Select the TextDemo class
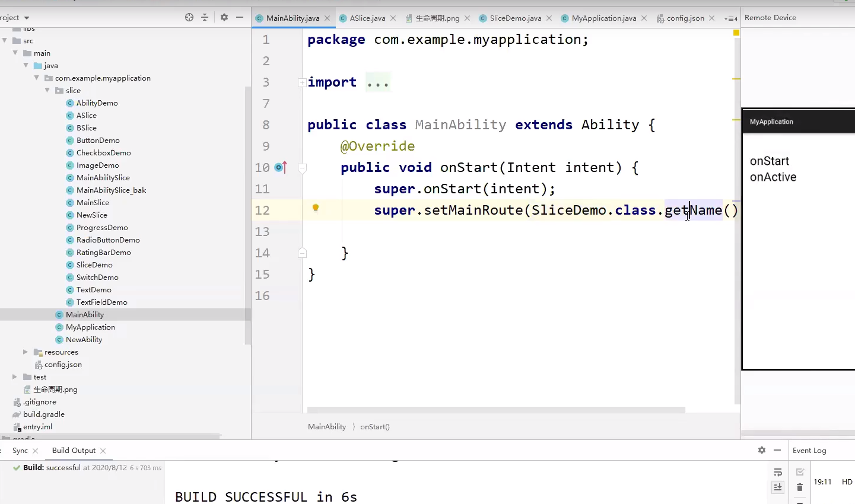Screen dimensions: 855x504 [x=94, y=290]
